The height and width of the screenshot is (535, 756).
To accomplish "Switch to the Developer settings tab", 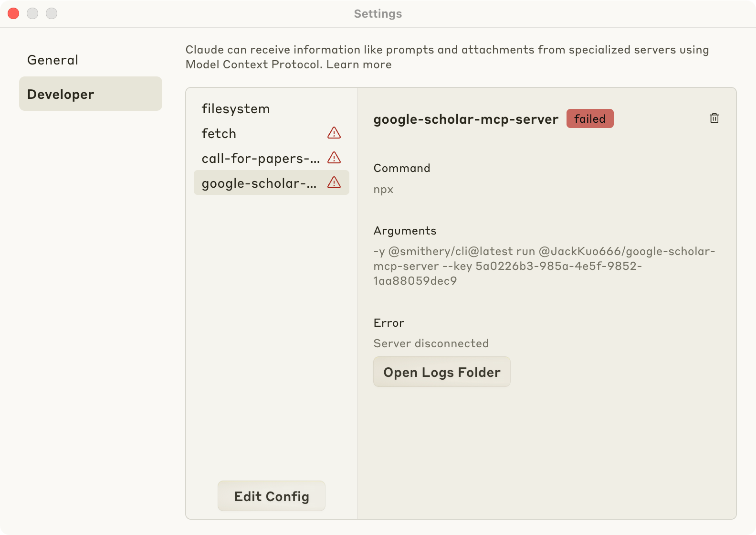I will 90,94.
